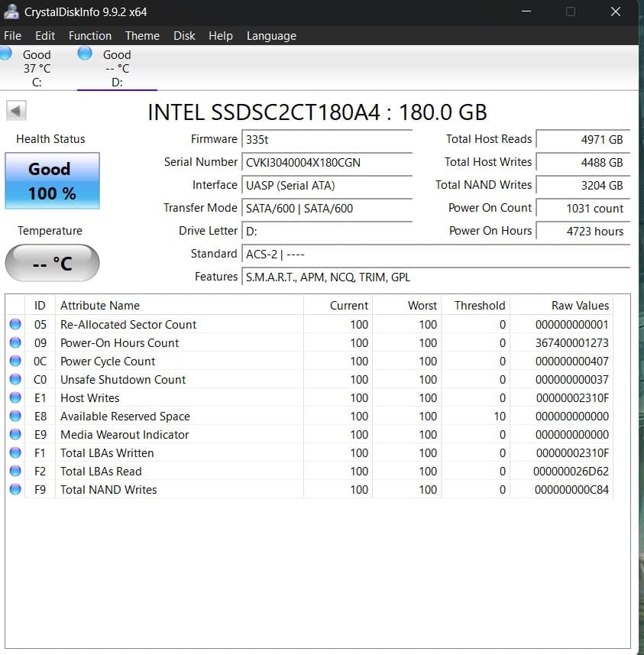The height and width of the screenshot is (655, 644).
Task: Click the Attribute Name column header
Action: (x=180, y=306)
